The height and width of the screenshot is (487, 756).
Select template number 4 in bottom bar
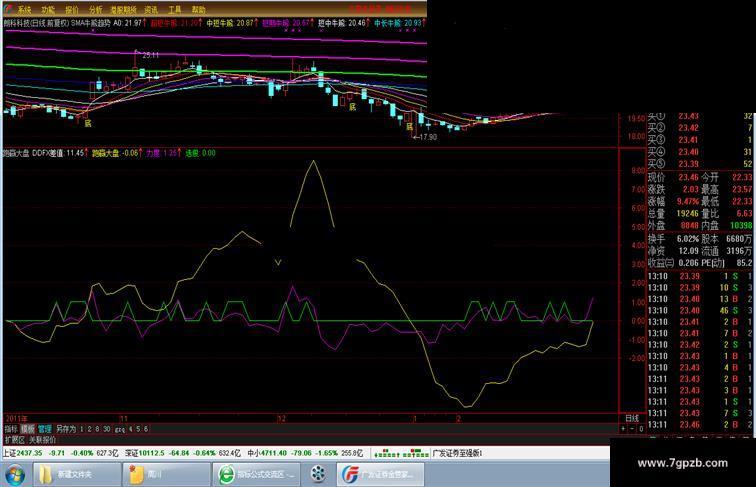[x=131, y=429]
